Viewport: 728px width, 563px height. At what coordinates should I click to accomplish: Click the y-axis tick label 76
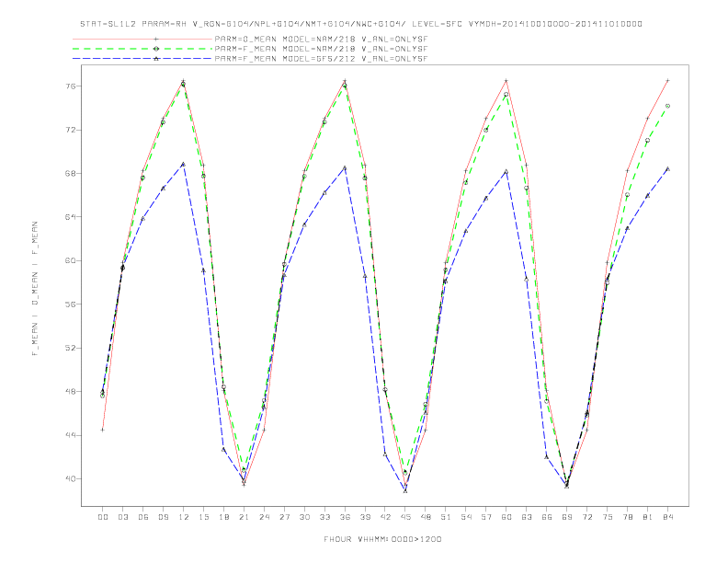72,86
